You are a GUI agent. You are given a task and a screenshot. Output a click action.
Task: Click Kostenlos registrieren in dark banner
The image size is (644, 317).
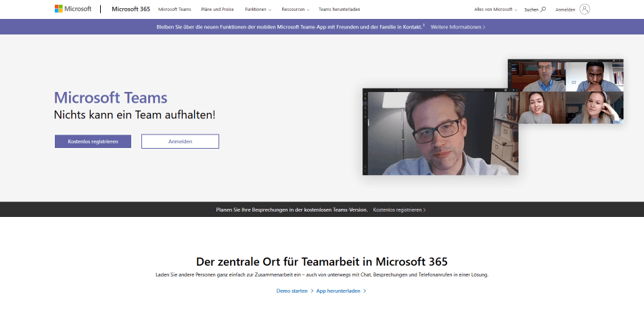coord(399,210)
